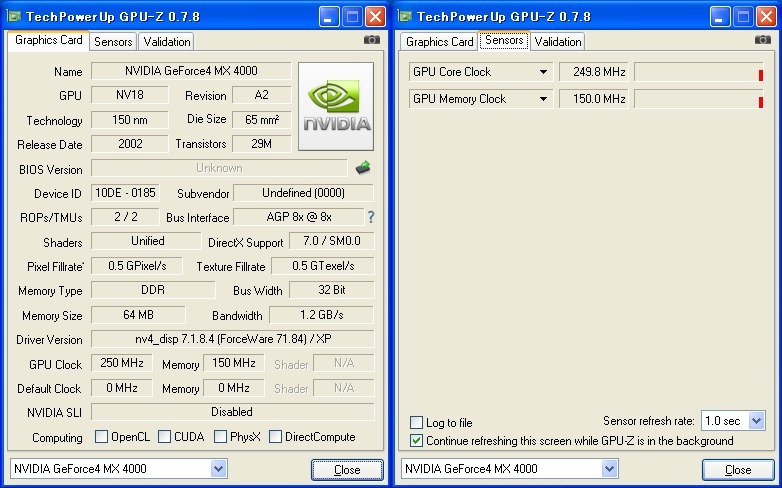Click the Revision A2 value
Viewport: 782px width, 488px height.
point(262,95)
